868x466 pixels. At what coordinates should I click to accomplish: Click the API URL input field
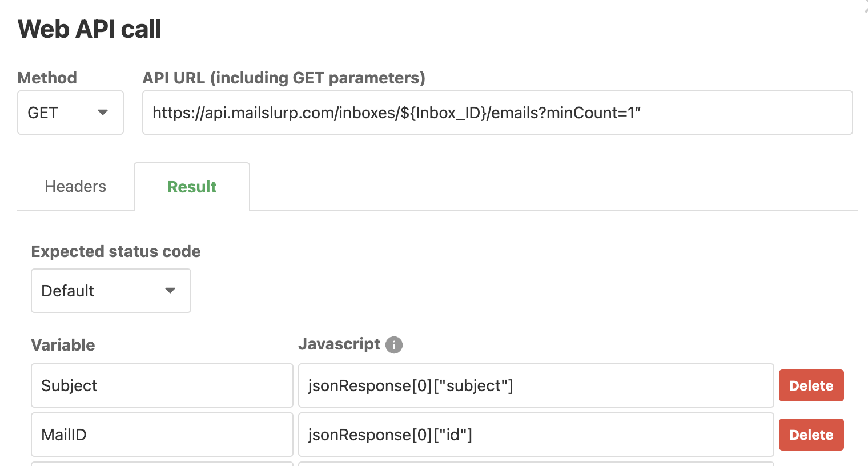[x=497, y=113]
